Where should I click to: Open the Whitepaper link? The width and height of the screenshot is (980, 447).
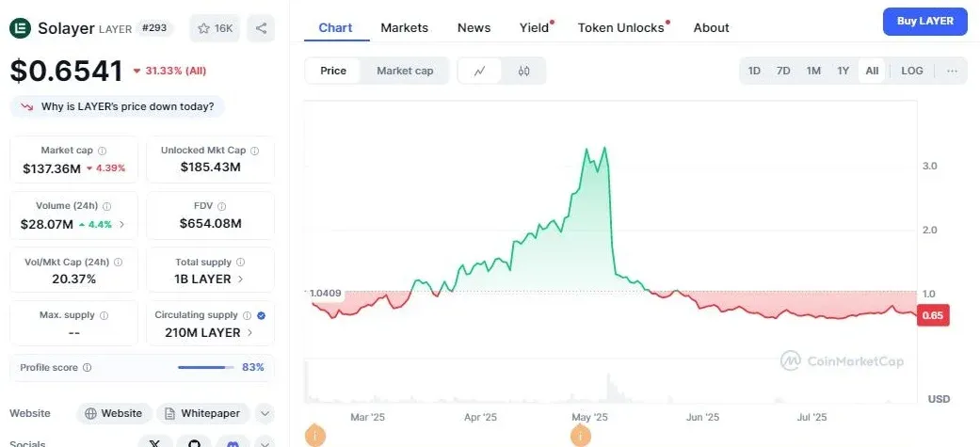click(x=202, y=413)
